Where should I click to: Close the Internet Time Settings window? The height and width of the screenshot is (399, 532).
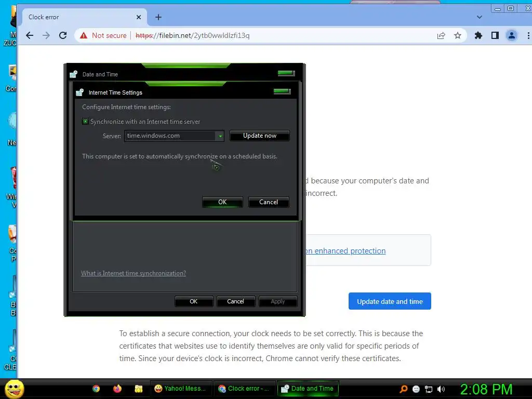point(282,91)
